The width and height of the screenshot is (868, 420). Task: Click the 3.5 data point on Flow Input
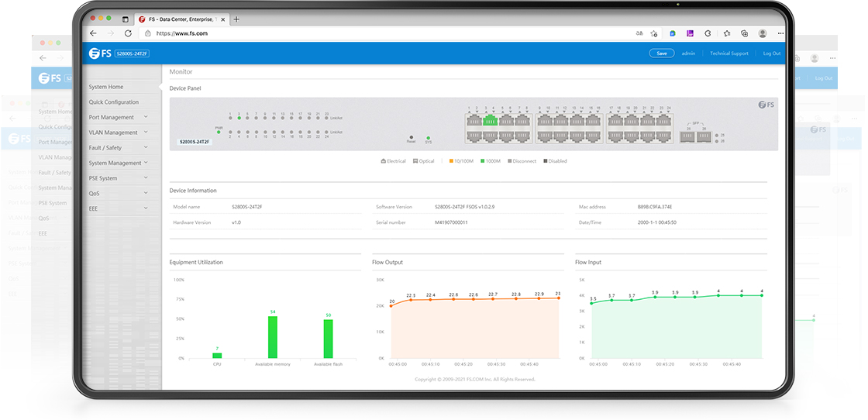click(592, 303)
